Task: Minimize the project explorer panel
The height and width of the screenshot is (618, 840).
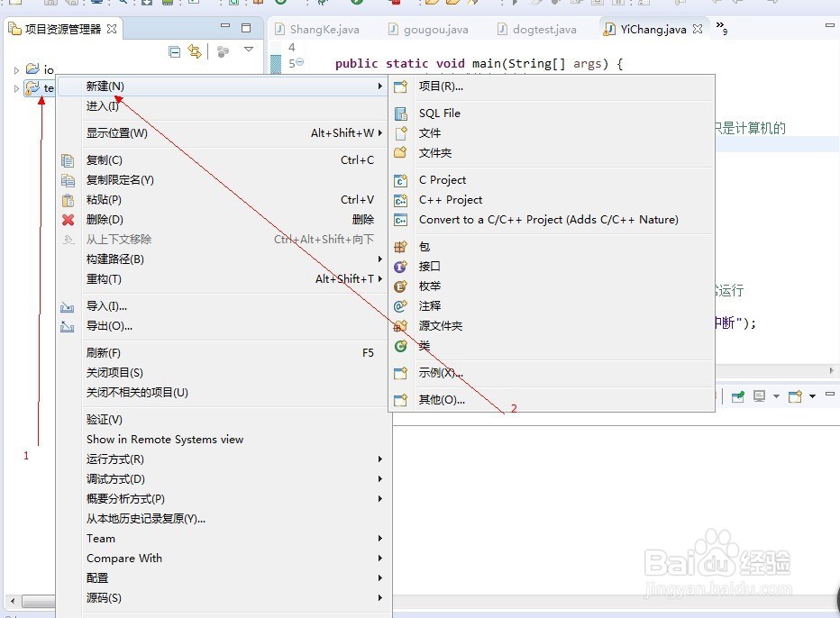Action: 225,26
